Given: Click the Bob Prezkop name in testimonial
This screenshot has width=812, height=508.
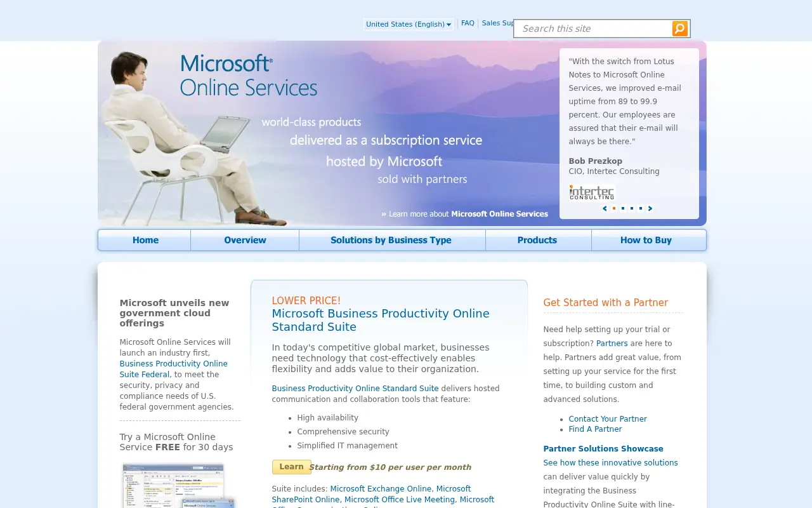Looking at the screenshot, I should [596, 161].
